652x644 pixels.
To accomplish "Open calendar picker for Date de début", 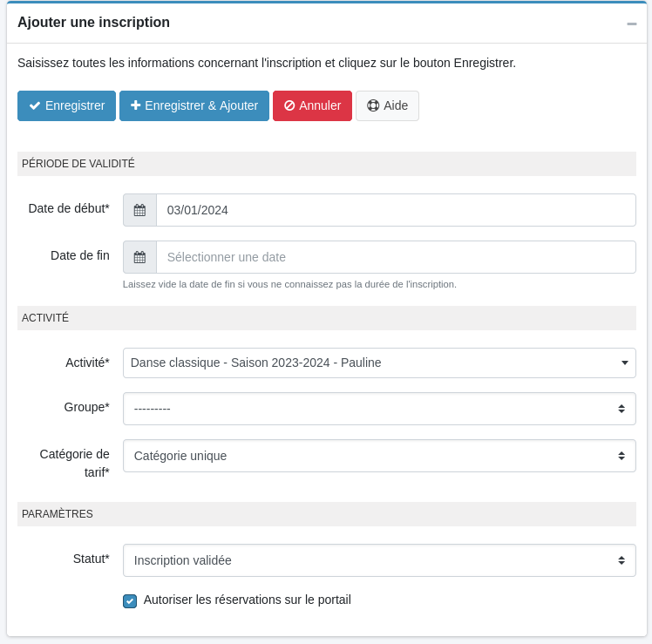I will tap(139, 210).
